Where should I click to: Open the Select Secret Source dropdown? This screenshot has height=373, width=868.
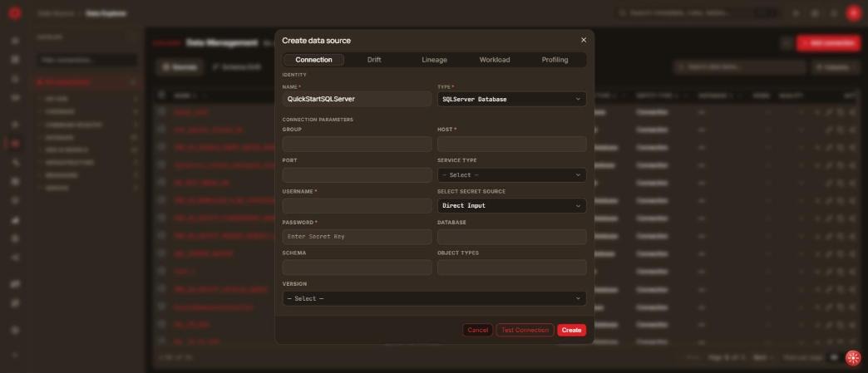(x=512, y=206)
